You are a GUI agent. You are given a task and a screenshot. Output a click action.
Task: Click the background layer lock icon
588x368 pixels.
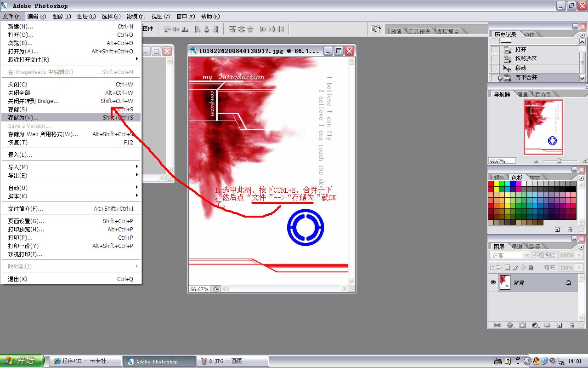569,282
